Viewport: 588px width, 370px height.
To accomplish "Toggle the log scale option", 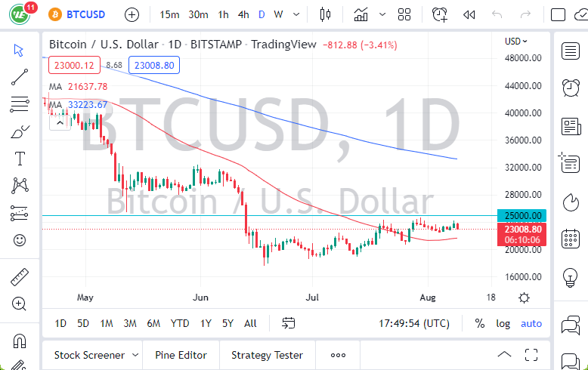I will click(x=503, y=323).
